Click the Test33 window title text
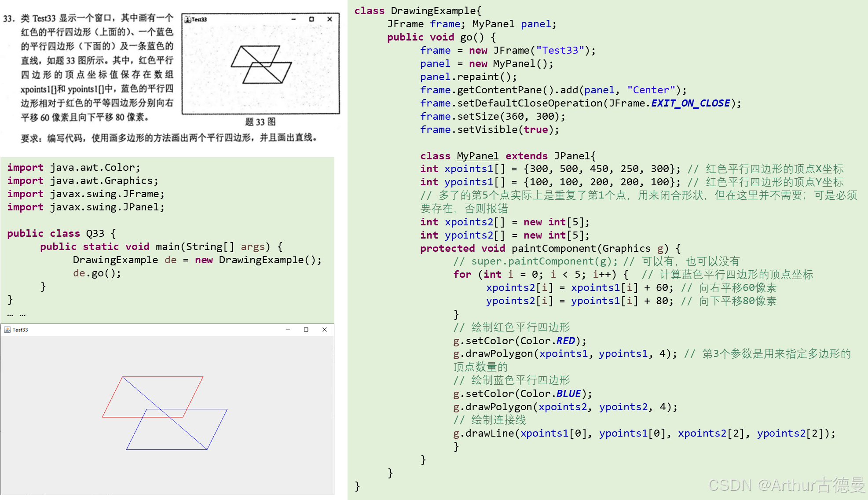Image resolution: width=868 pixels, height=500 pixels. [20, 330]
